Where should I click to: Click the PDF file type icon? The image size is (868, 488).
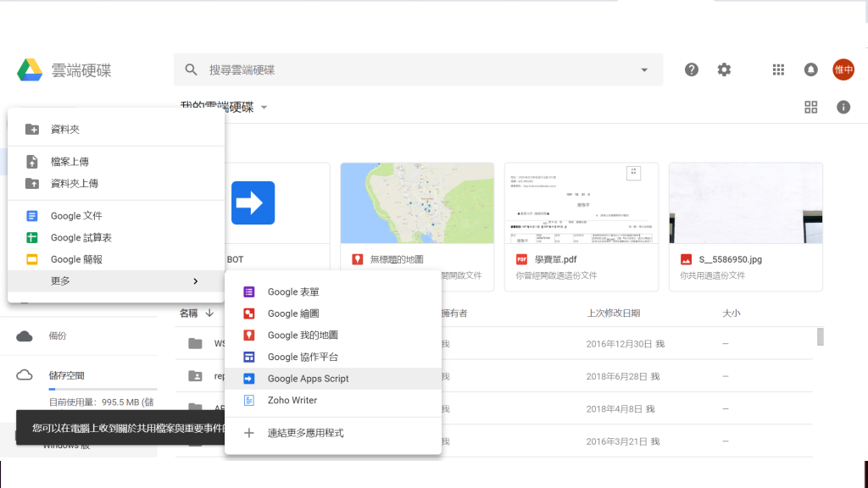(x=521, y=259)
